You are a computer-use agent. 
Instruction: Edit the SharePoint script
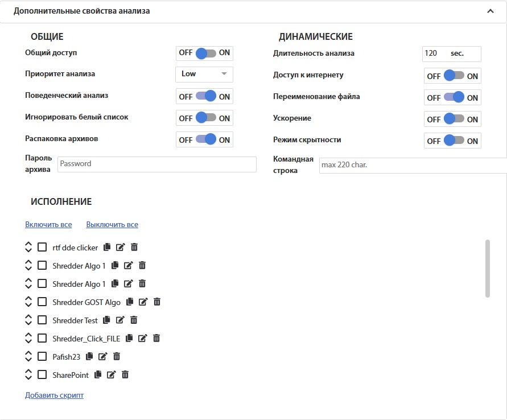(x=112, y=375)
